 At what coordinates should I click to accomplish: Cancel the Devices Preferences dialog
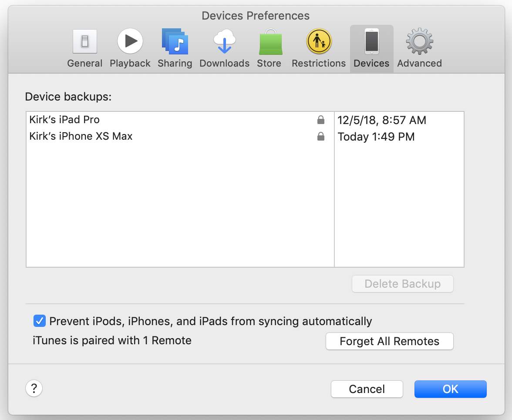[x=367, y=389]
